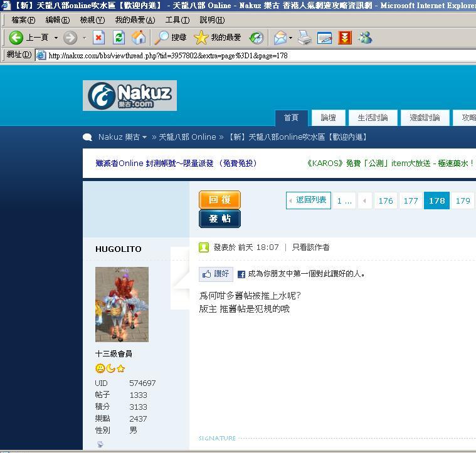Image resolution: width=476 pixels, height=453 pixels.
Task: Click HUGOLITO's avatar image
Action: pyautogui.click(x=122, y=304)
